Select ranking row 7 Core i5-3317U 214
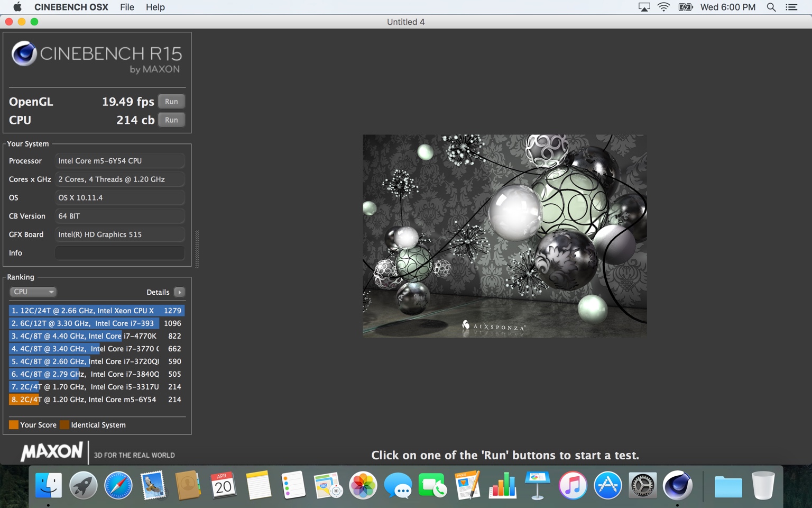The width and height of the screenshot is (812, 508). tap(97, 387)
